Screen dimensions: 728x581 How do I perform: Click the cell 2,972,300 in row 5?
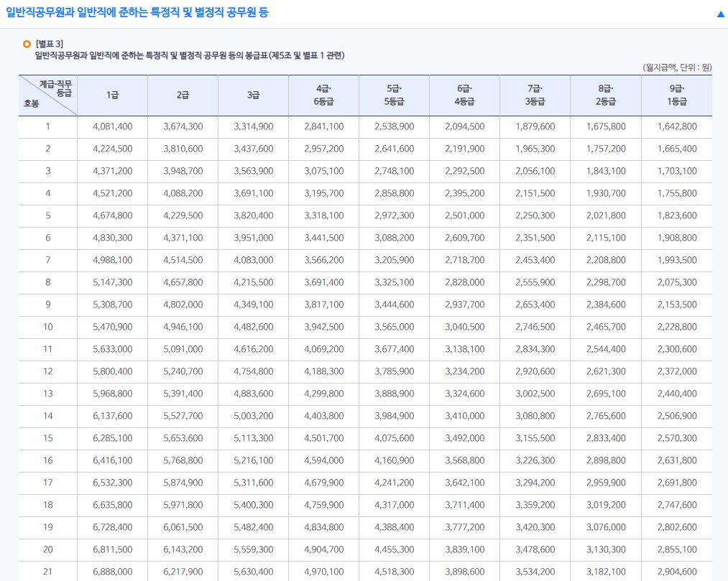pyautogui.click(x=394, y=215)
